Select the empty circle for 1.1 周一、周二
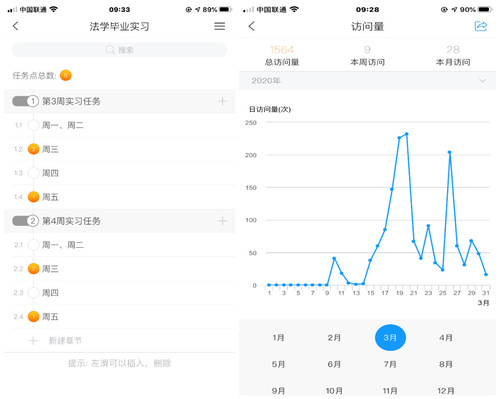Image resolution: width=499 pixels, height=399 pixels. 33,125
